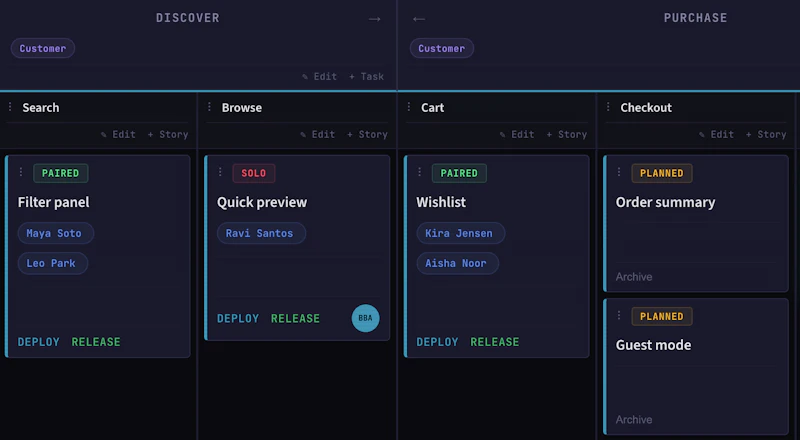
Task: Select the Ravi Santos assignee chip
Action: coord(261,233)
